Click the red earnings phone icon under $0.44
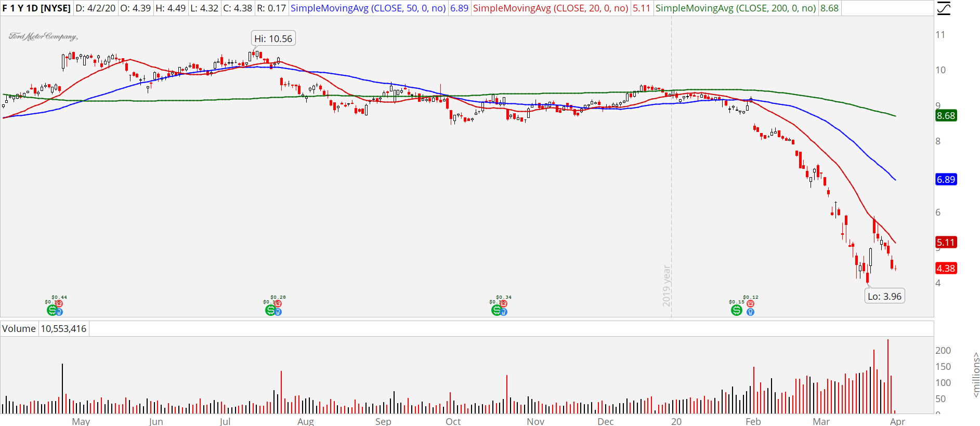980x426 pixels. coord(59,304)
